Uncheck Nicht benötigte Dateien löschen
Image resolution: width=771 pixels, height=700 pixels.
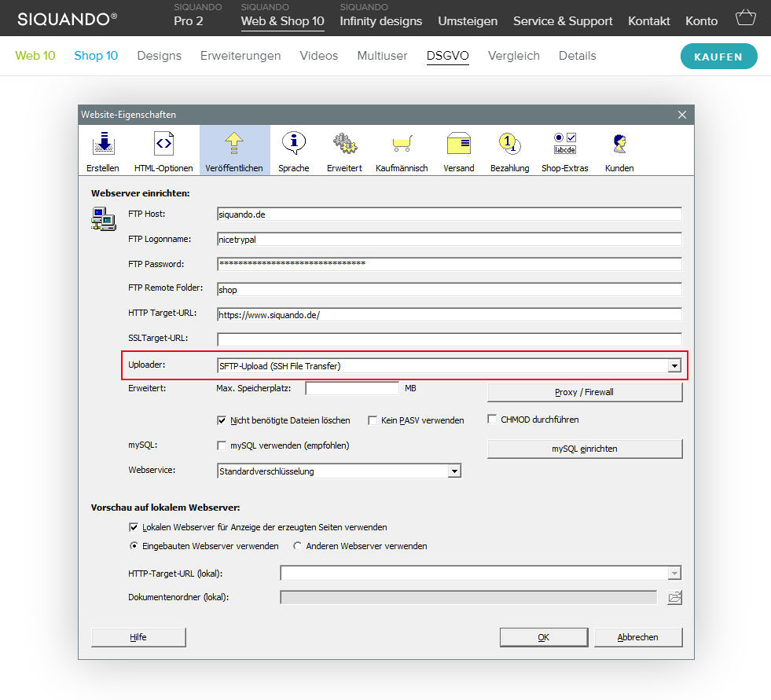(x=222, y=420)
